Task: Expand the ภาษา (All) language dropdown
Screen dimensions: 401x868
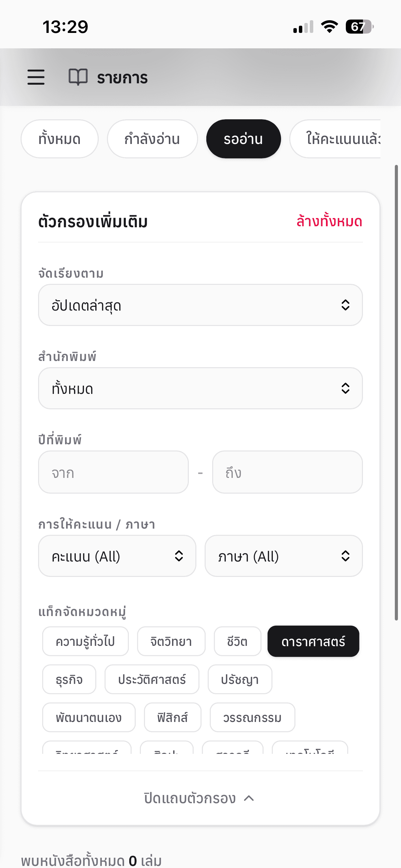Action: (x=283, y=556)
